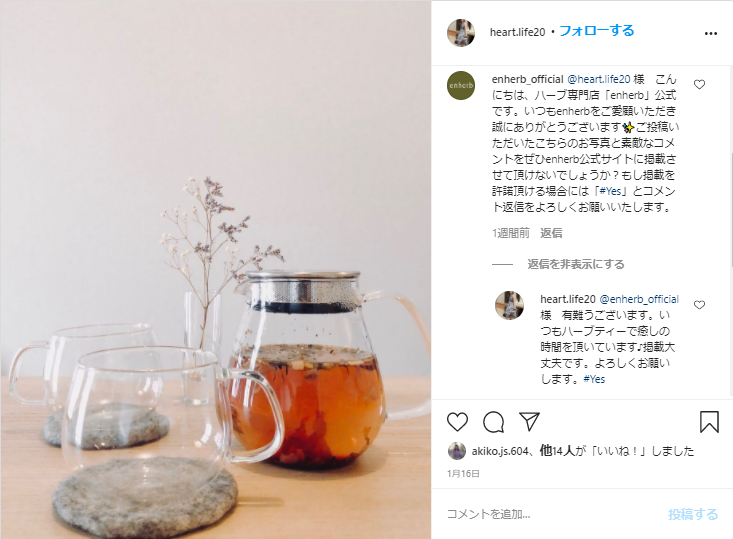Open the three-dot more options menu
Screen dimensions: 733x539
point(711,33)
